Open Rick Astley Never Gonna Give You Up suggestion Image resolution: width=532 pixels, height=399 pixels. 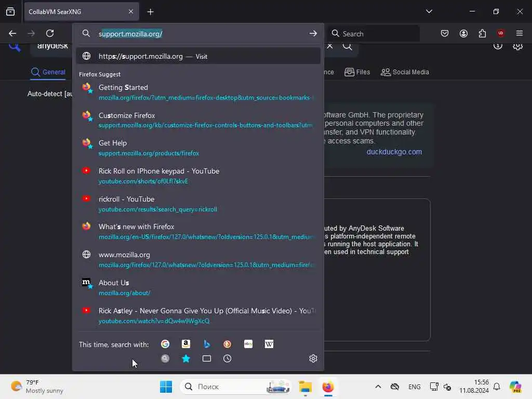click(x=198, y=315)
